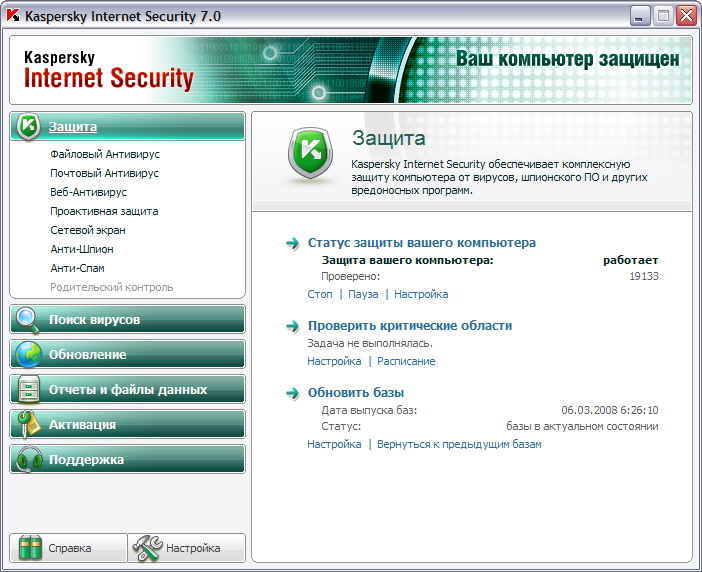702x572 pixels.
Task: Open Расписание link for critical areas scan
Action: pyautogui.click(x=406, y=361)
